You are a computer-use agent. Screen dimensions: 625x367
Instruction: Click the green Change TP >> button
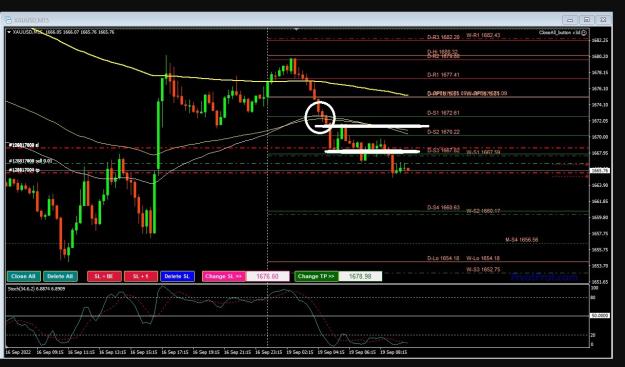click(x=316, y=276)
